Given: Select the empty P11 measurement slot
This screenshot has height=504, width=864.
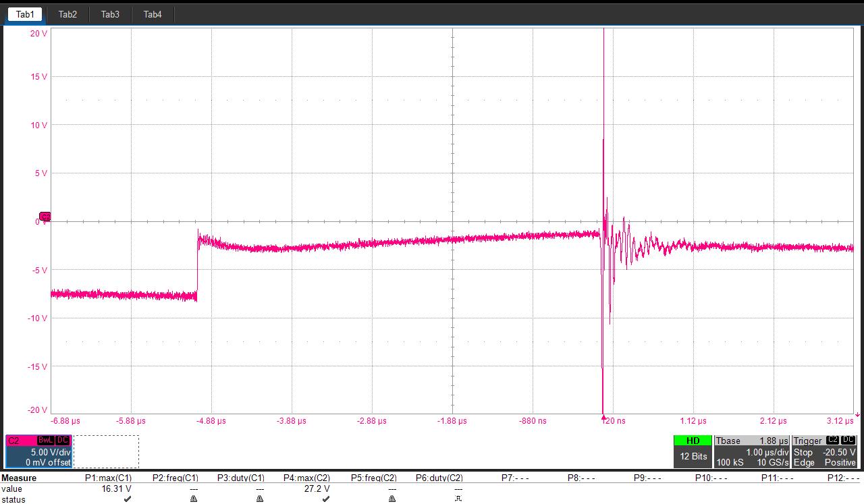Looking at the screenshot, I should click(x=778, y=478).
